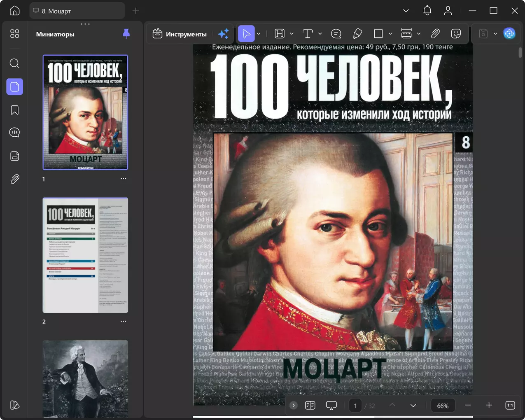This screenshot has width=525, height=420.
Task: Open the Инструменты tools menu
Action: pos(180,34)
